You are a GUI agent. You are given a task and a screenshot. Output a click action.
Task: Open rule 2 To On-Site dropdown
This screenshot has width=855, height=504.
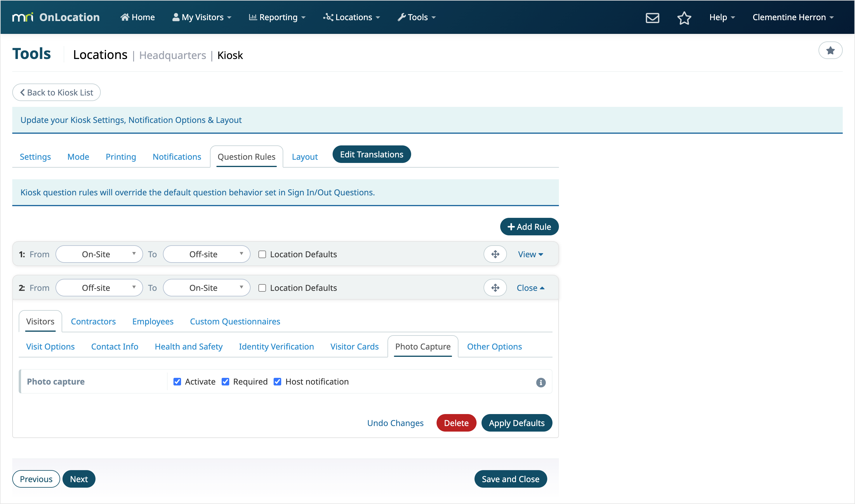206,288
